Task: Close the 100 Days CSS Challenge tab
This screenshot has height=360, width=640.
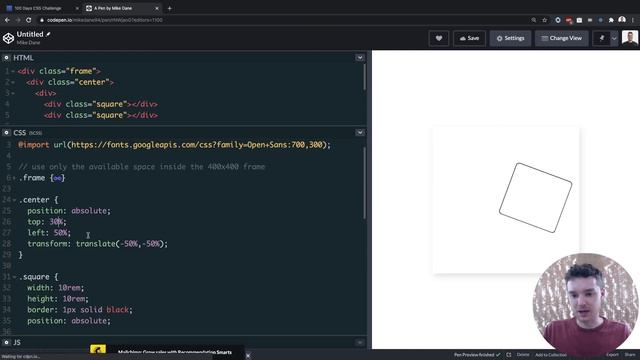Action: [77, 8]
